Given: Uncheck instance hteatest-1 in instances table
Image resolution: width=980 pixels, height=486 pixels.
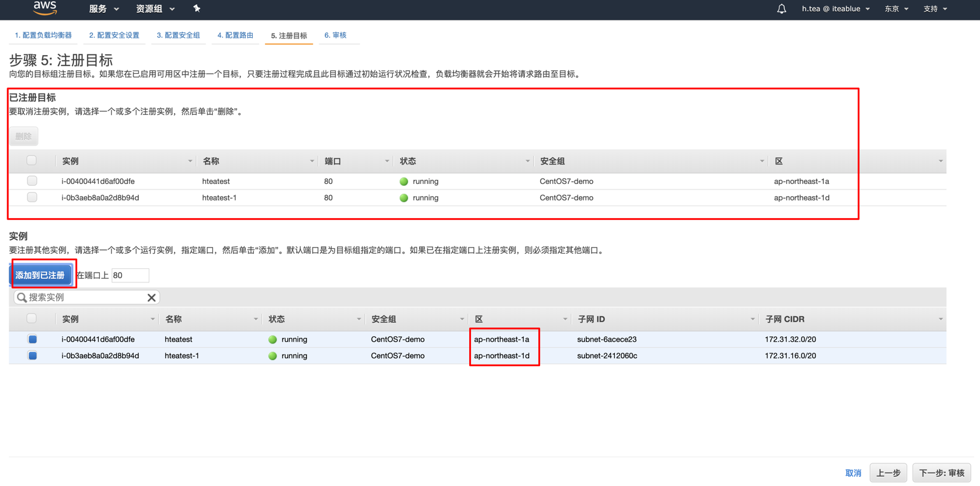Looking at the screenshot, I should [32, 356].
